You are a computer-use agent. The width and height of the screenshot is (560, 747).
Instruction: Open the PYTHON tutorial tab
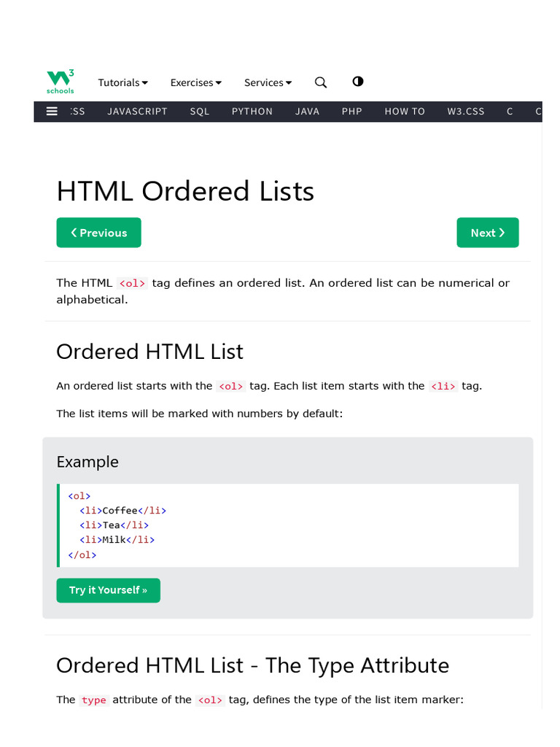[x=252, y=112]
